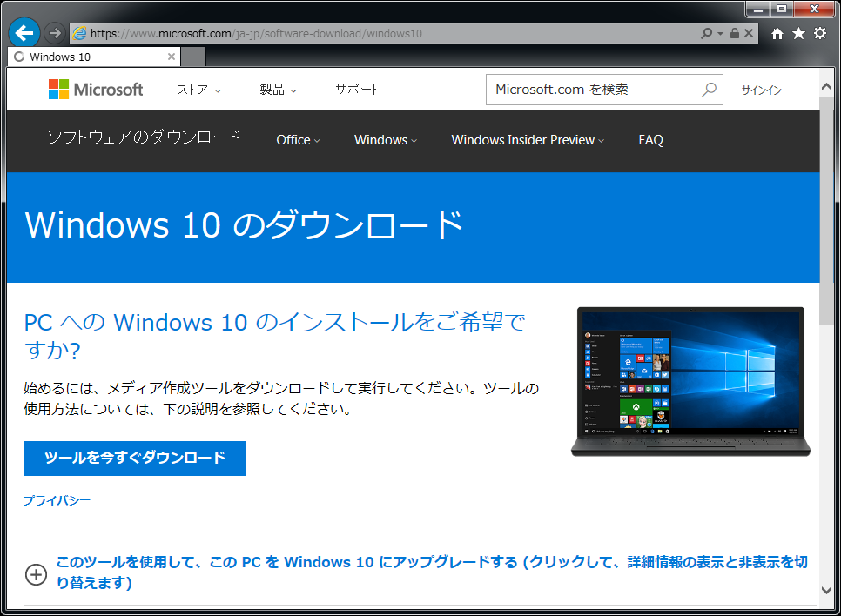Screen dimensions: 841x616
Task: Close the Windows 10 tab
Action: click(x=172, y=57)
